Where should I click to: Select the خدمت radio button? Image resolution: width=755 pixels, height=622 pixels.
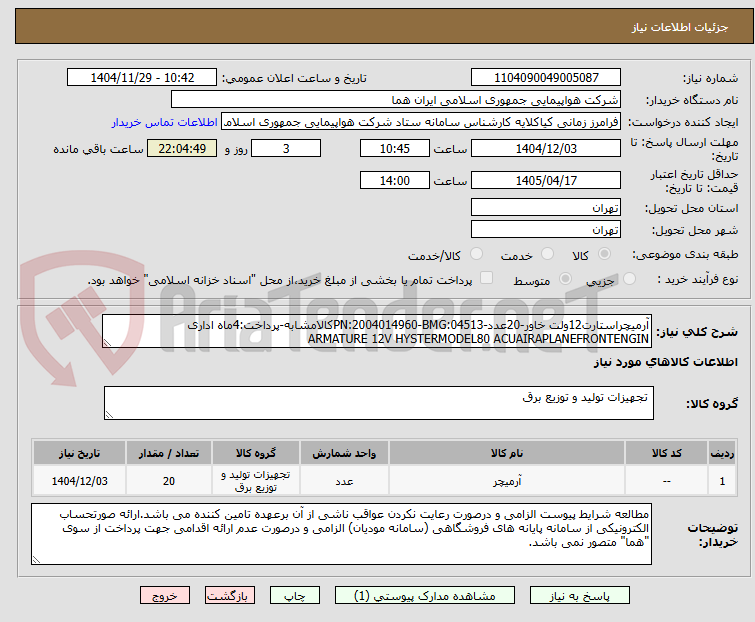[x=547, y=254]
